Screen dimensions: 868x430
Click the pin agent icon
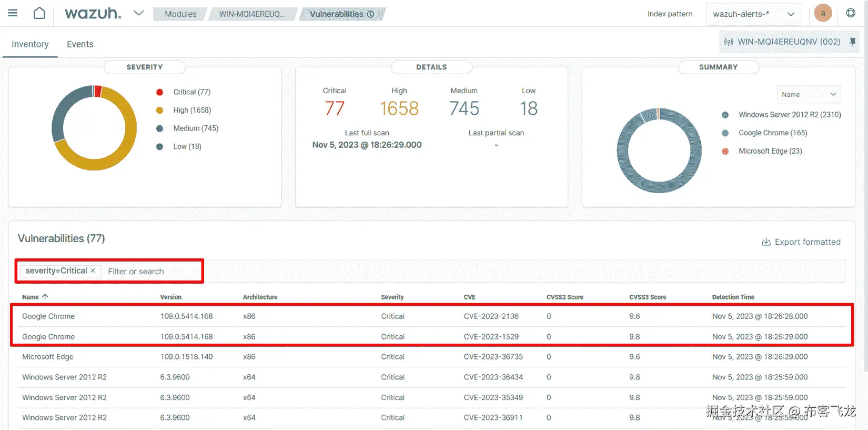853,42
